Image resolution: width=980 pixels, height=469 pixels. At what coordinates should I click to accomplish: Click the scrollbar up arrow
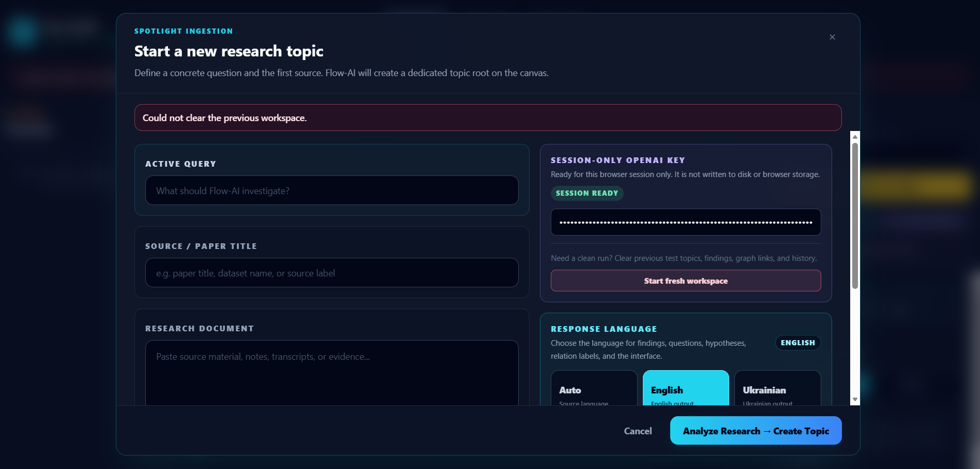[x=855, y=137]
